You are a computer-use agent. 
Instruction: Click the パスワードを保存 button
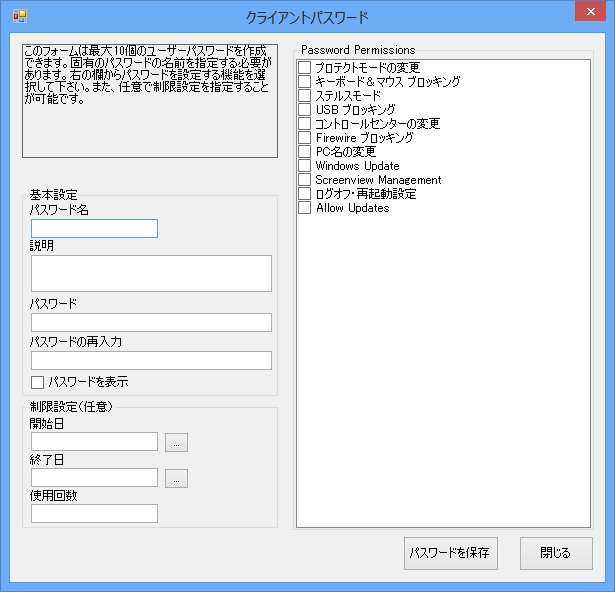(451, 553)
